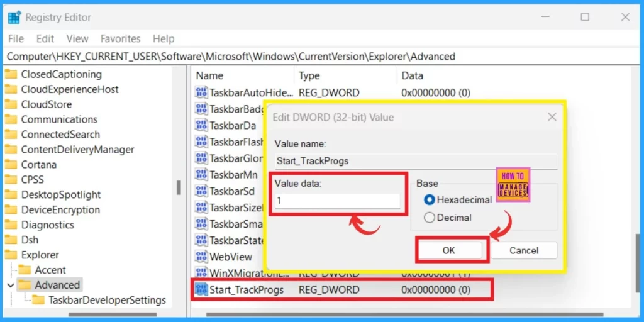Click the TaskbarSizeI value icon

201,208
